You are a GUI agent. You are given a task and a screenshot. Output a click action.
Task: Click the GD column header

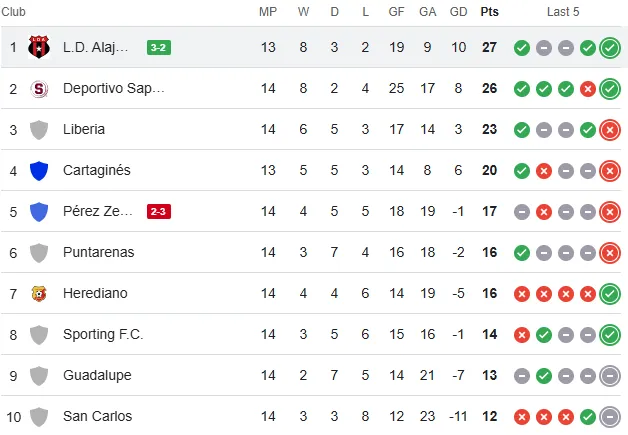[x=458, y=12]
